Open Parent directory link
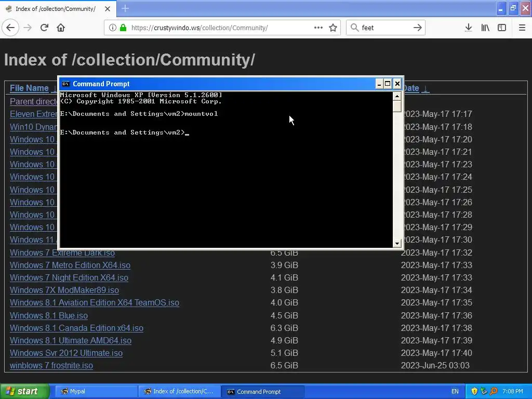Viewport: 532px width, 399px height. coord(34,101)
